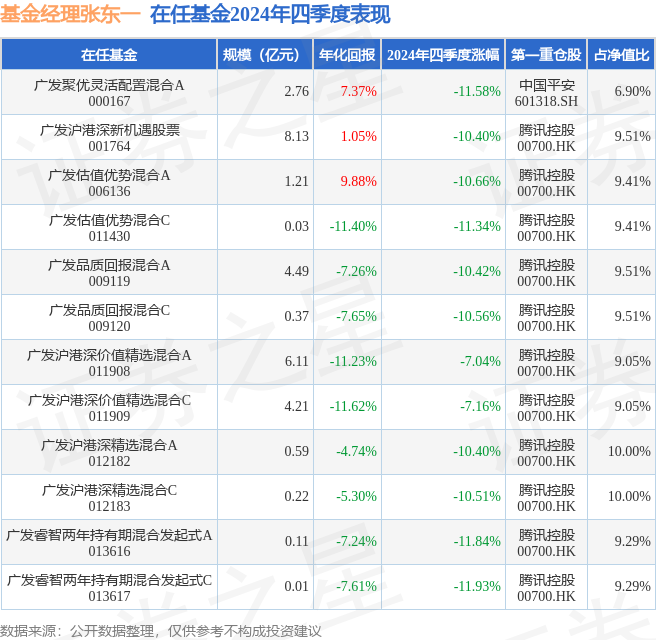Click the 7.37% annualized return value
The image size is (656, 640).
click(x=359, y=91)
